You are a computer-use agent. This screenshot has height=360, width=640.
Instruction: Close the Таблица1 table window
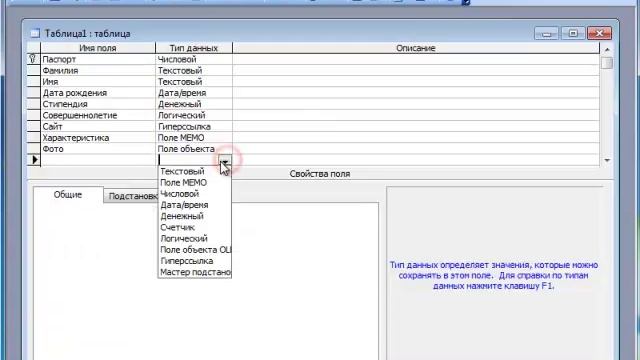pos(599,33)
